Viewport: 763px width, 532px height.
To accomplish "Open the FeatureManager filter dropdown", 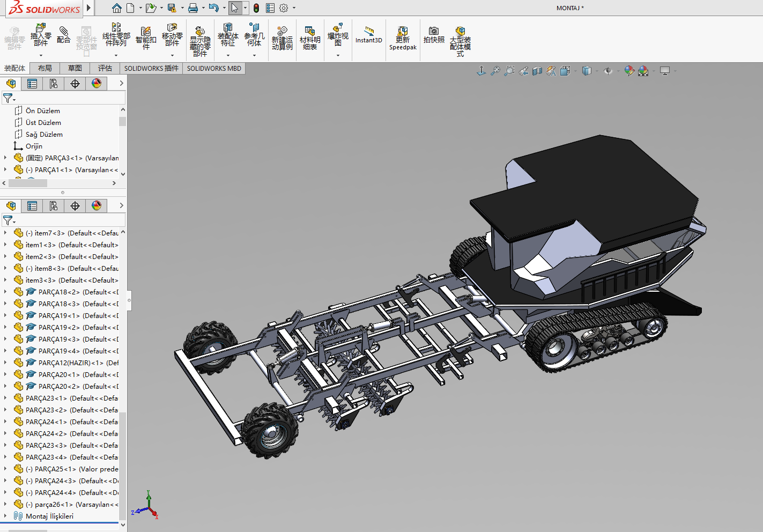I will tap(14, 98).
